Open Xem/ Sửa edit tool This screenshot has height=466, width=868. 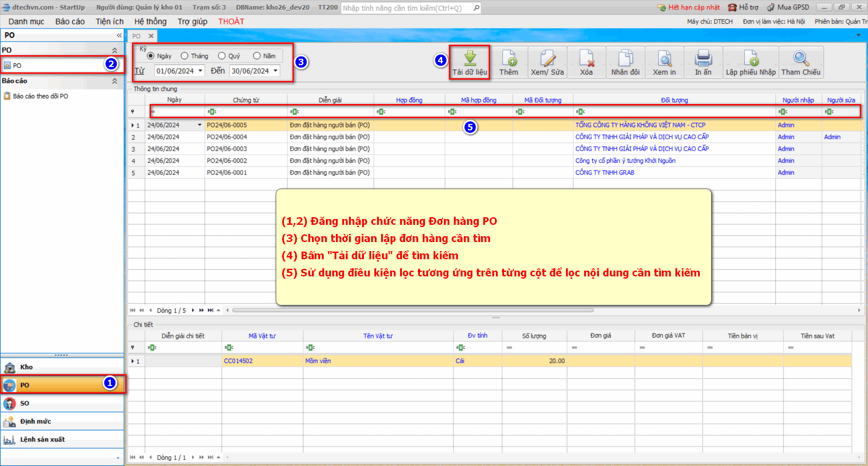click(547, 58)
